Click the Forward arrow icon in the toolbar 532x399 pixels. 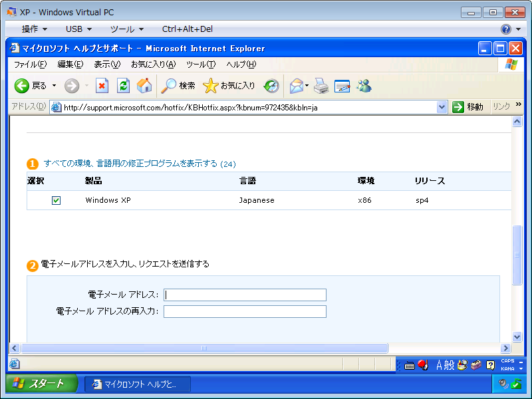click(x=72, y=86)
